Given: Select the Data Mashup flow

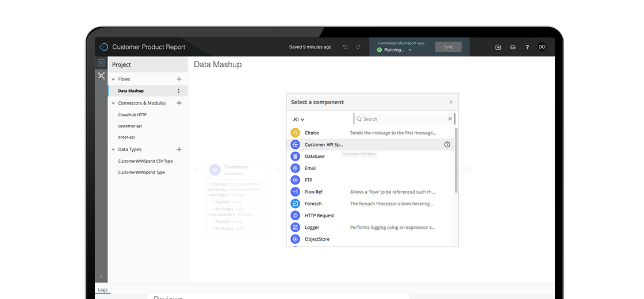Looking at the screenshot, I should click(x=147, y=91).
